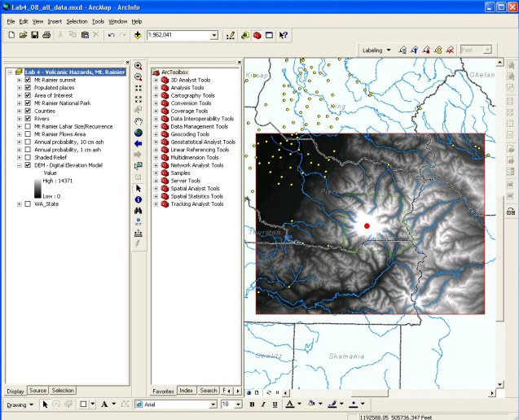Select the Zoom In magnifier tool
Screen dimensions: 519x420
(139, 65)
